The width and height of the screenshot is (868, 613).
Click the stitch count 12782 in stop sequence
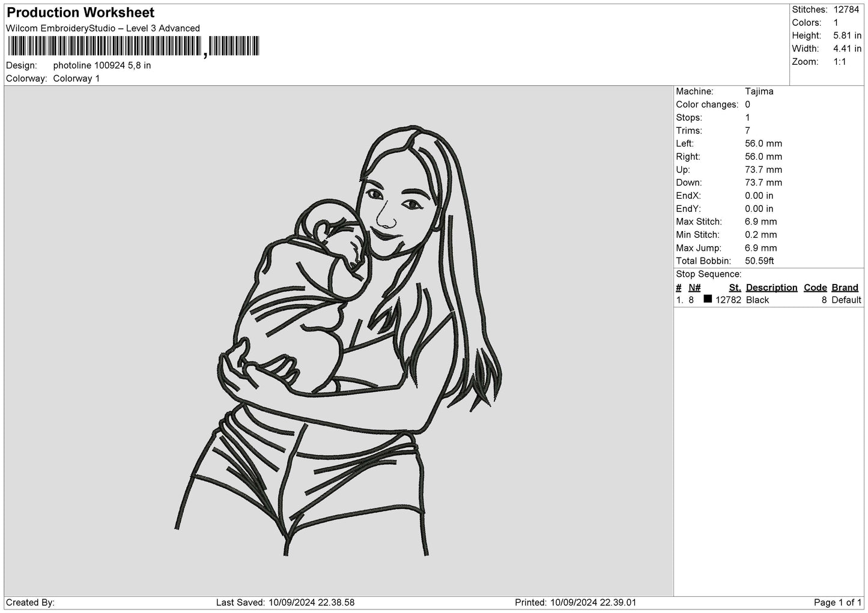point(728,300)
